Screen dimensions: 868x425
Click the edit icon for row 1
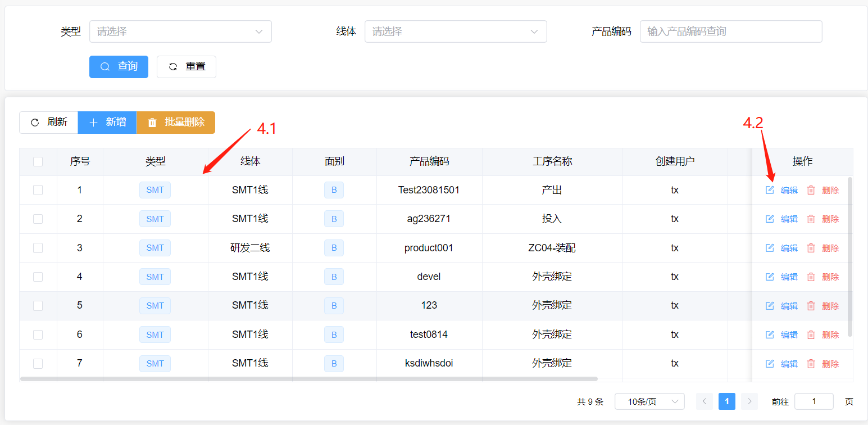click(x=770, y=190)
